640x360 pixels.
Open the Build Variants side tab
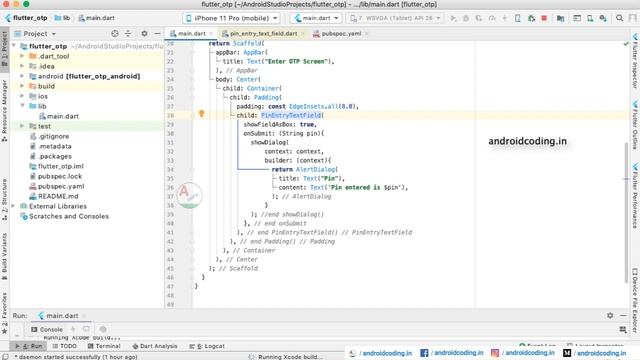[4, 256]
